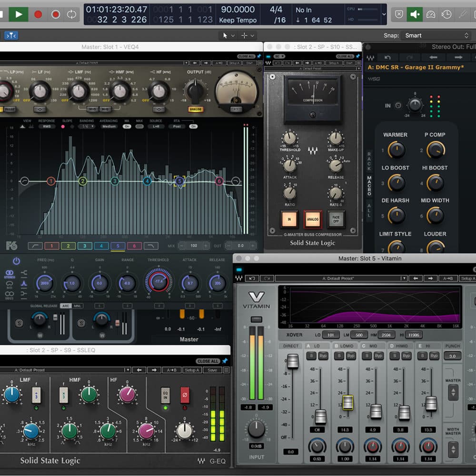Open the pointer tool dropdown
The image size is (476, 476).
tap(228, 36)
